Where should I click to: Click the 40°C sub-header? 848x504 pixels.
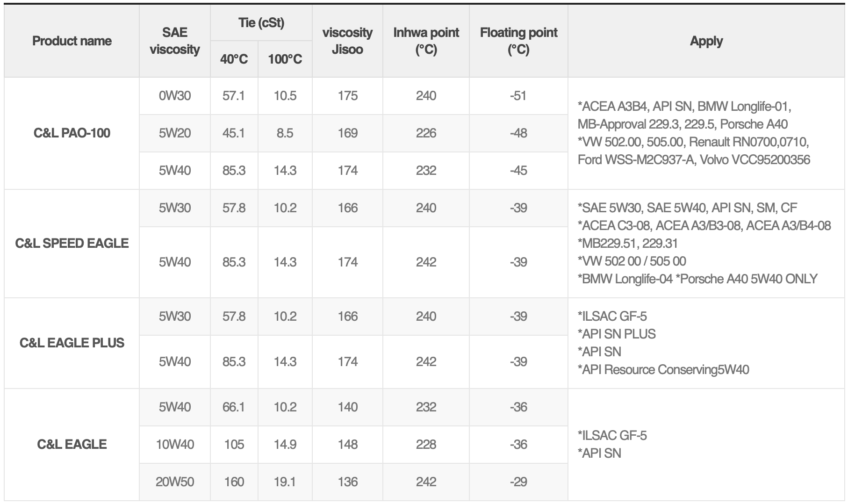click(x=234, y=59)
